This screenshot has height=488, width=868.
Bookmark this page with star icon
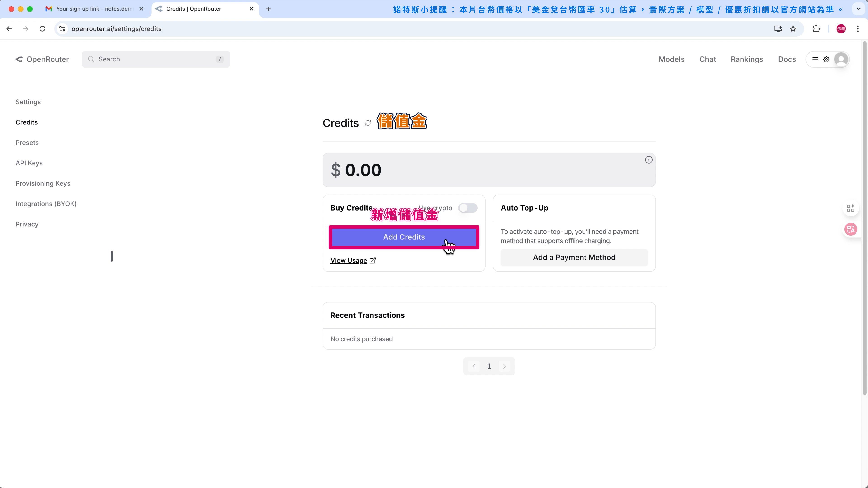[793, 29]
